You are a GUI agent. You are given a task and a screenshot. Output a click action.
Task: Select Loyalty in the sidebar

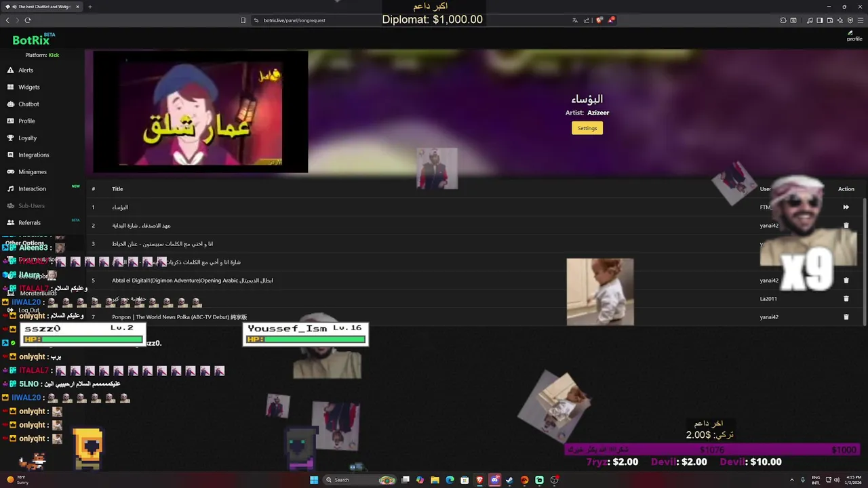27,138
